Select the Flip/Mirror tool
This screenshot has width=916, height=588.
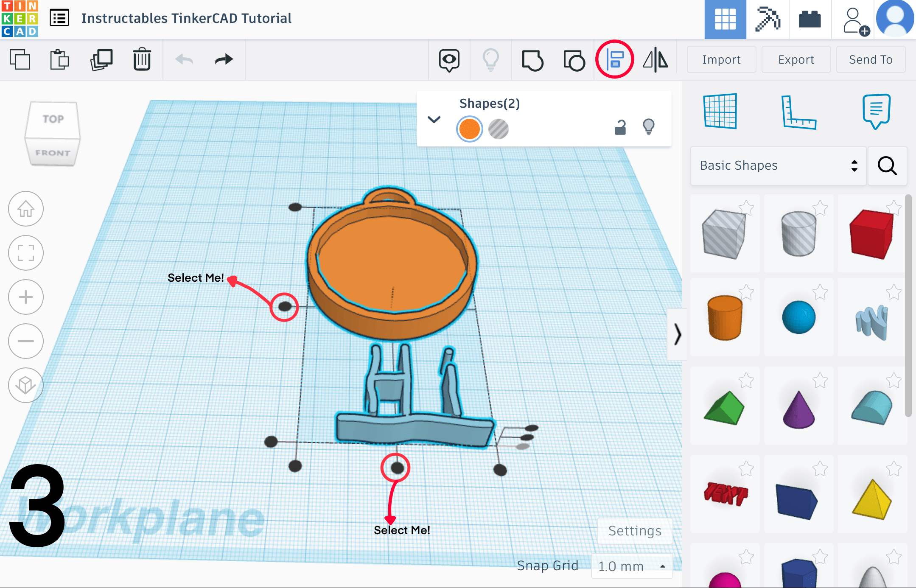coord(656,59)
